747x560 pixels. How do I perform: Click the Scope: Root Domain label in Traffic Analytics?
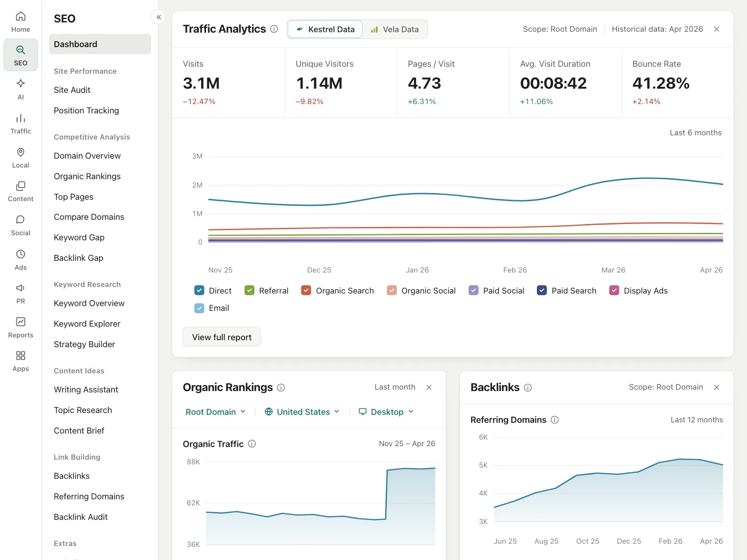[560, 29]
